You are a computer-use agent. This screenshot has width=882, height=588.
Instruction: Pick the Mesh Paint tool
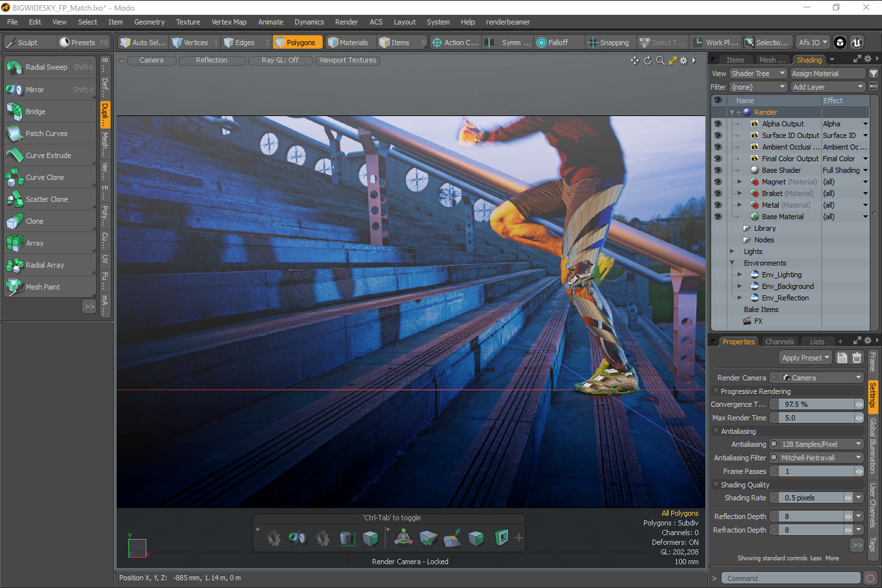coord(42,287)
